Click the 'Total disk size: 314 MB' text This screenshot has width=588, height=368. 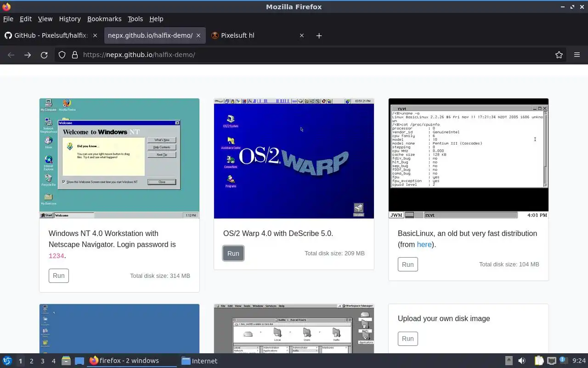coord(160,276)
